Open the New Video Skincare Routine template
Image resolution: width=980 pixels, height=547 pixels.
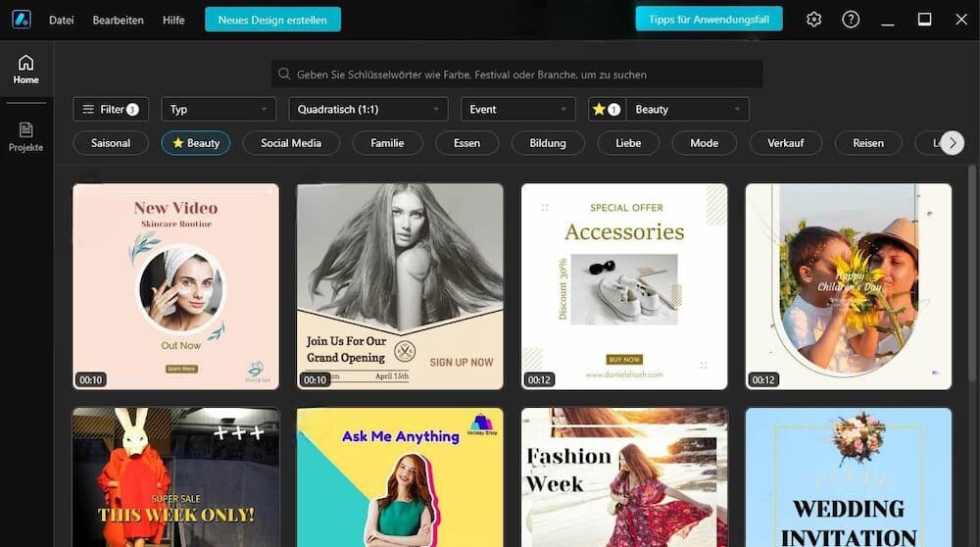pyautogui.click(x=175, y=286)
